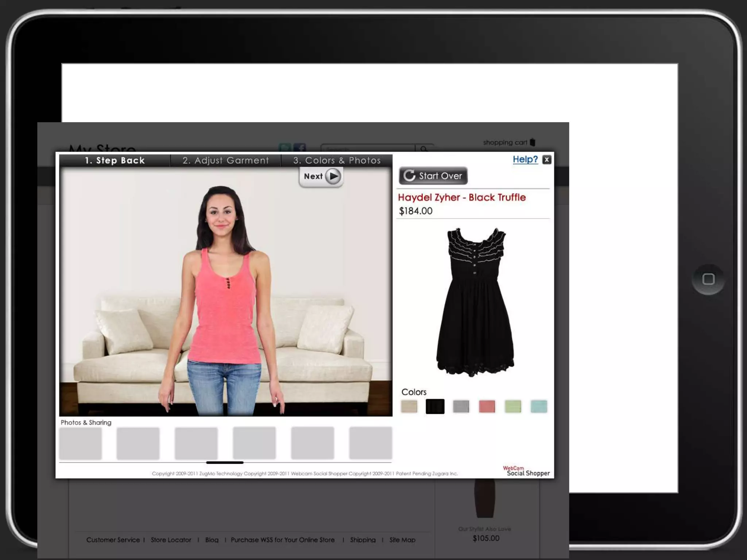747x560 pixels.
Task: Choose the gray color swatch
Action: pos(461,406)
